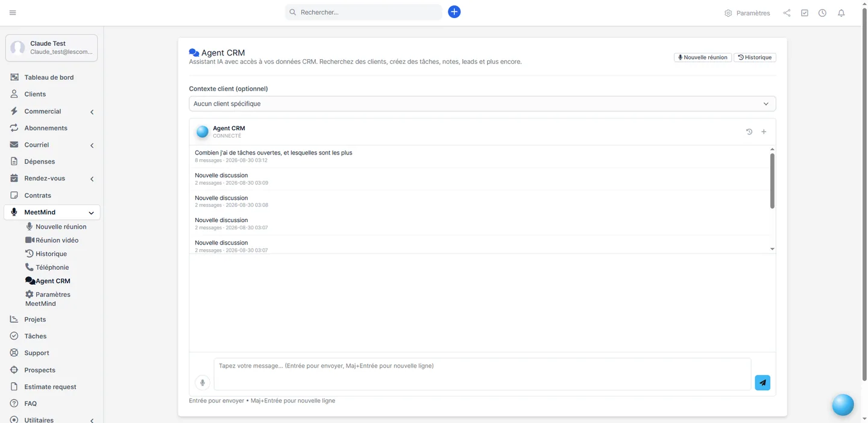
Task: Click the Support lifebuoy icon
Action: click(14, 353)
